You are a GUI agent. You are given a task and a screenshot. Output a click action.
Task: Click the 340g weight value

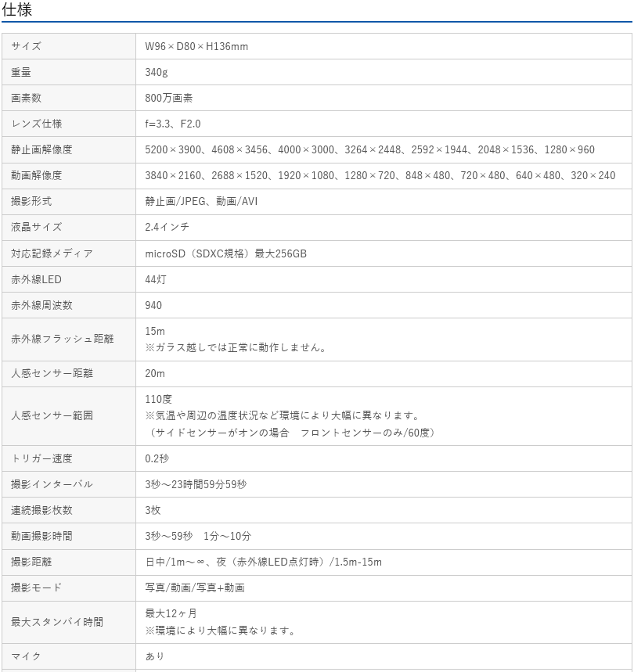click(x=157, y=72)
